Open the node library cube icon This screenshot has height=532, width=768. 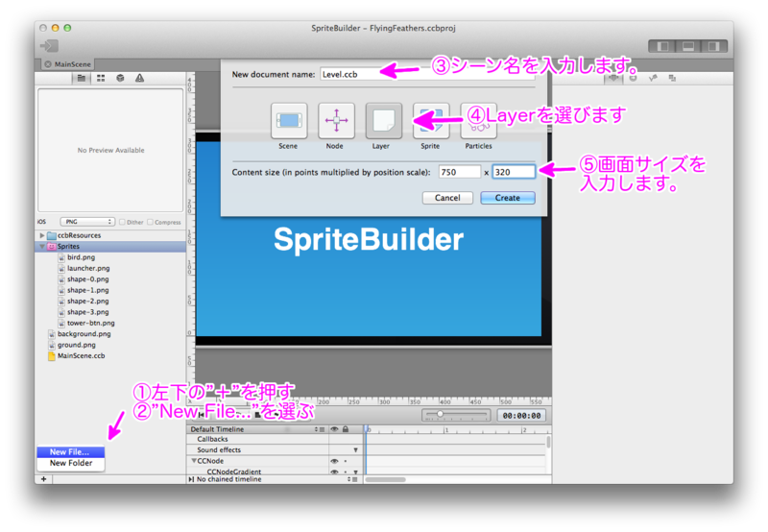[120, 78]
